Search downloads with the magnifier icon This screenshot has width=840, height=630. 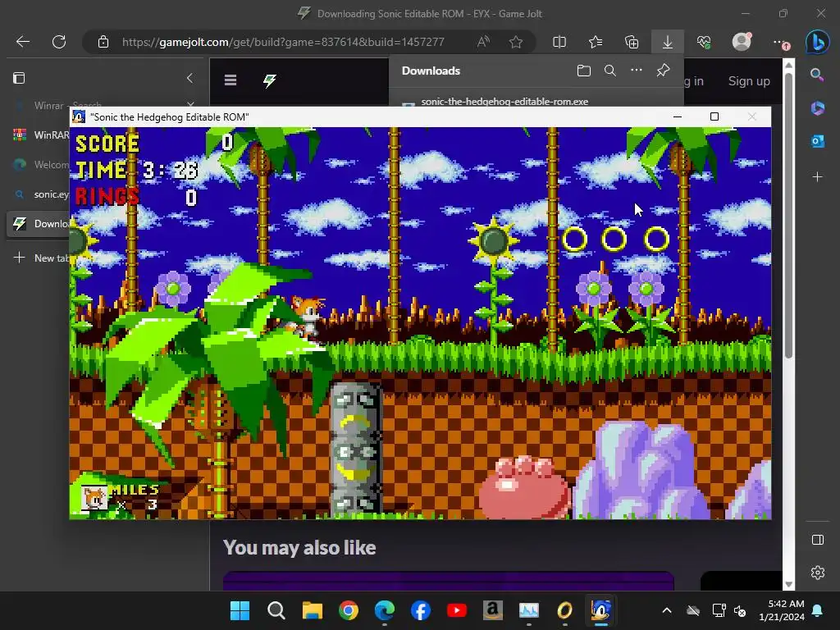pyautogui.click(x=610, y=71)
